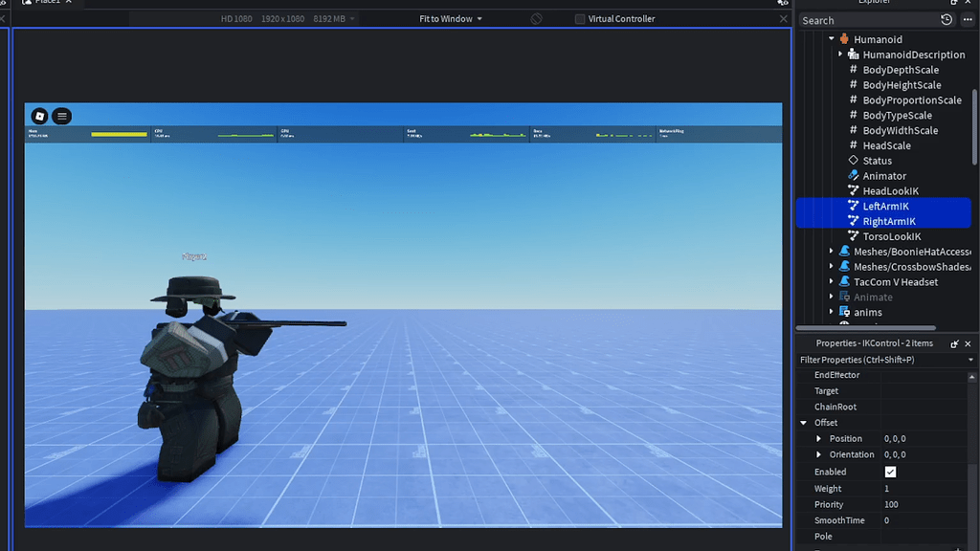980x551 pixels.
Task: Click the Explorer Search field
Action: 869,21
